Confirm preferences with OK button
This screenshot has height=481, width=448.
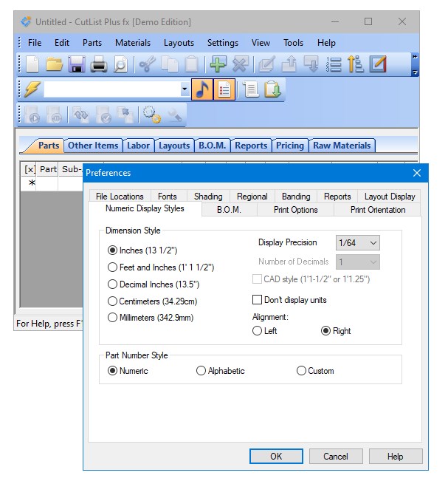(276, 457)
